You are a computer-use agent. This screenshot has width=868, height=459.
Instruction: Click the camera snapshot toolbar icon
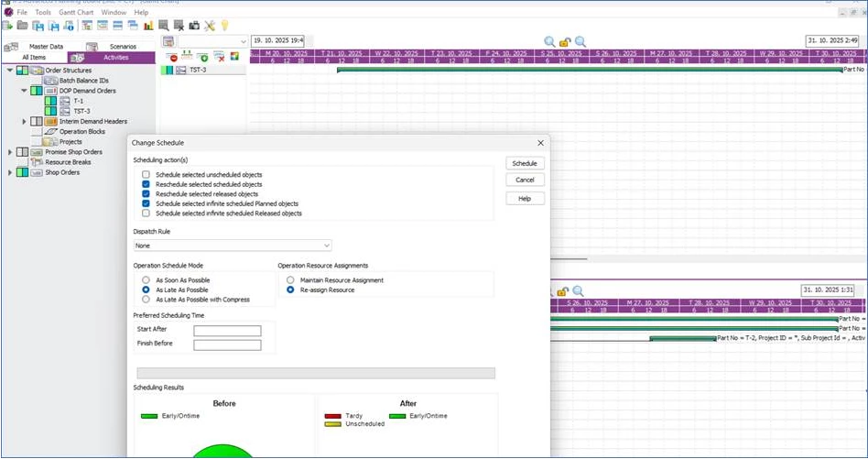pos(194,26)
